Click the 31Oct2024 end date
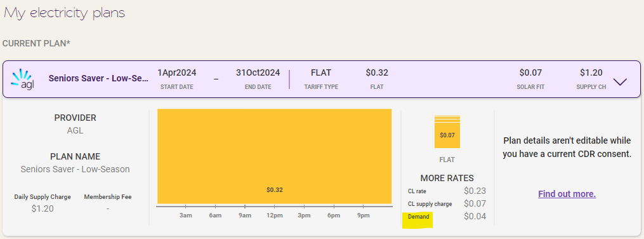644x239 pixels. click(x=258, y=73)
